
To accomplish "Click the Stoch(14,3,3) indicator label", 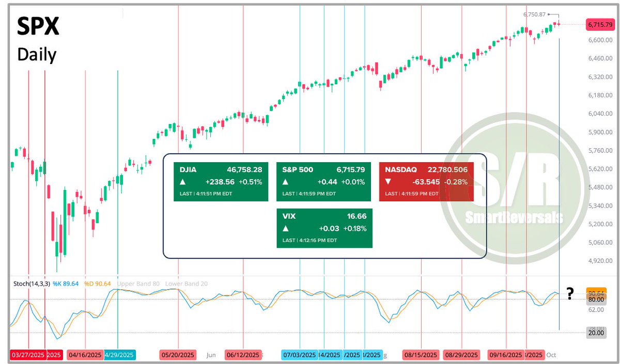I will point(33,283).
